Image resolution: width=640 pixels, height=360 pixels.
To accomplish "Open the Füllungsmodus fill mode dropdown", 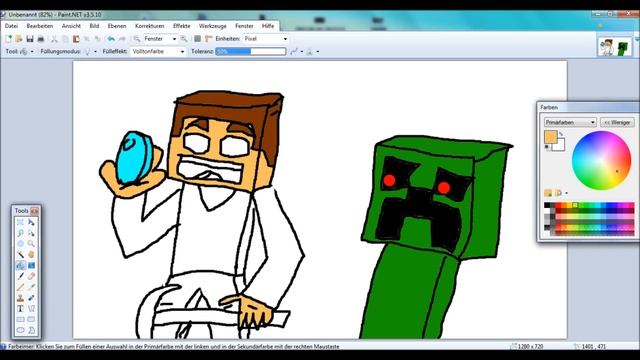I will pyautogui.click(x=95, y=51).
